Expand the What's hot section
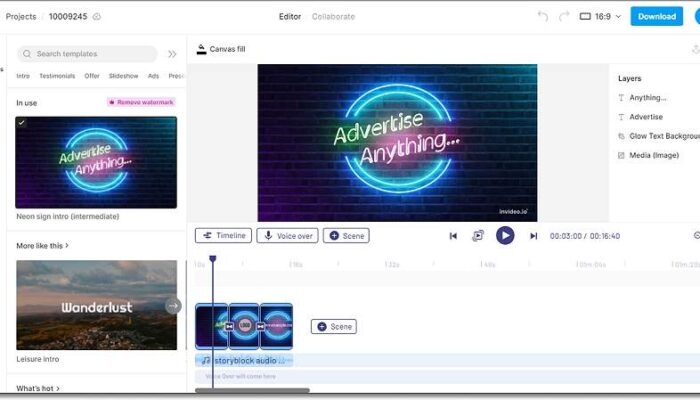 [38, 388]
